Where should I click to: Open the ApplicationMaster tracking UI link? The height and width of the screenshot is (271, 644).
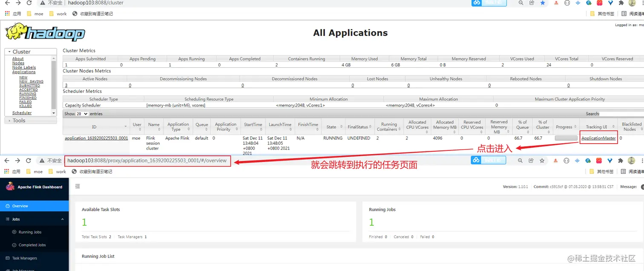click(x=598, y=138)
